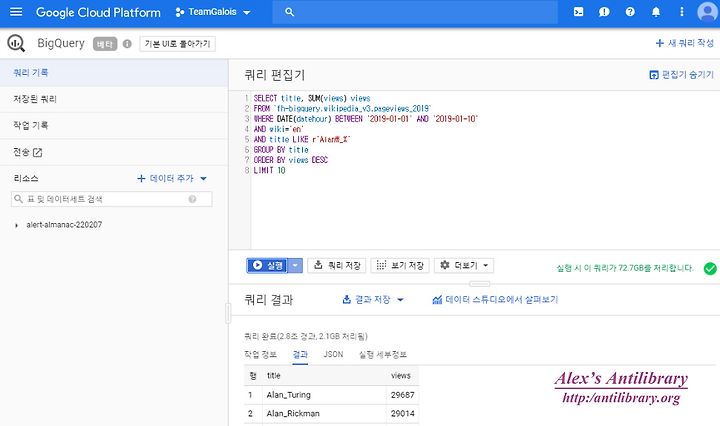Hide the query editor

681,74
